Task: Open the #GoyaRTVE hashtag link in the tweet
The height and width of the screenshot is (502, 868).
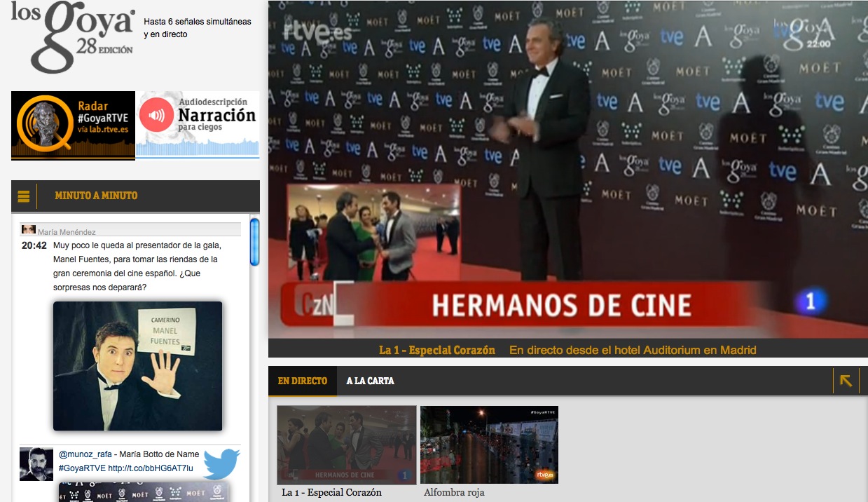Action: (x=82, y=468)
